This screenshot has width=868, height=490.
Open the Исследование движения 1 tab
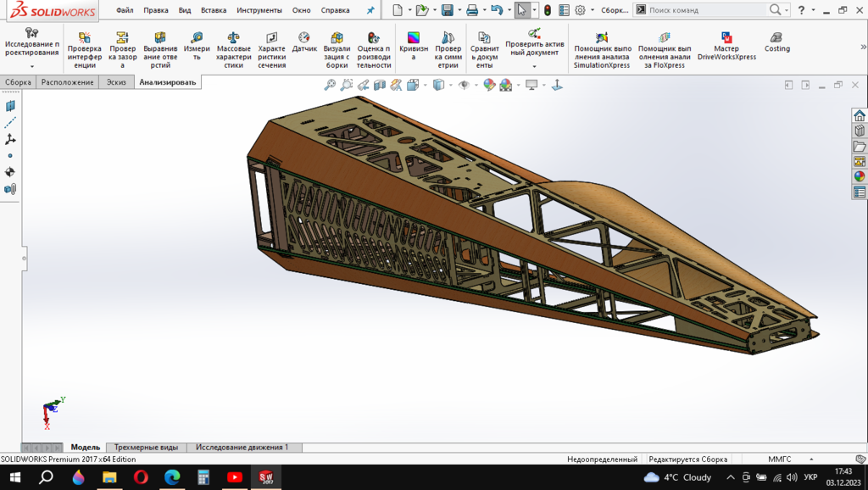[242, 447]
